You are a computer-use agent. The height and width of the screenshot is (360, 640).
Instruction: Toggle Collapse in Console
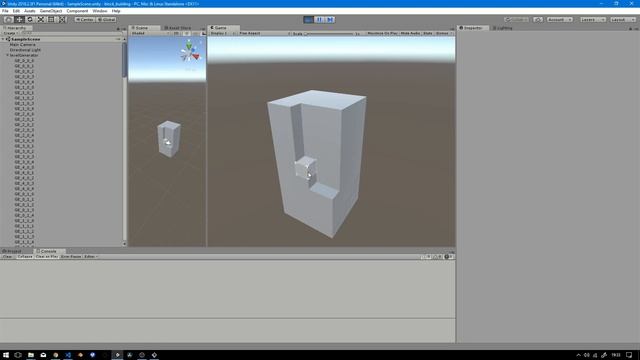24,257
